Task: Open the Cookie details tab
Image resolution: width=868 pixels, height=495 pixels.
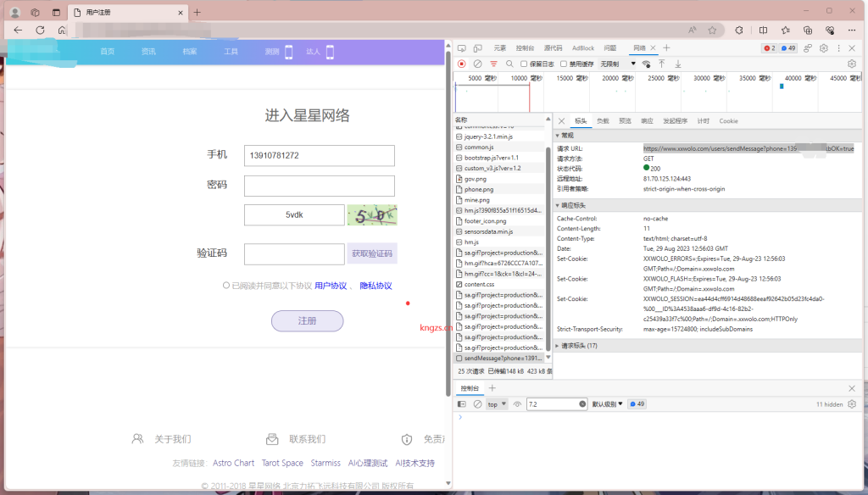Action: point(728,120)
